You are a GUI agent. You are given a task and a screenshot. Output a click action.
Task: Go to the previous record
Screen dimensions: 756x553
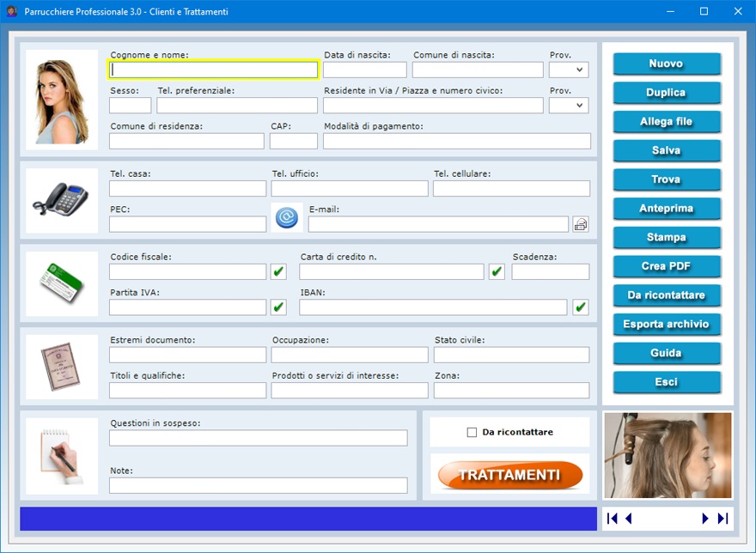628,519
